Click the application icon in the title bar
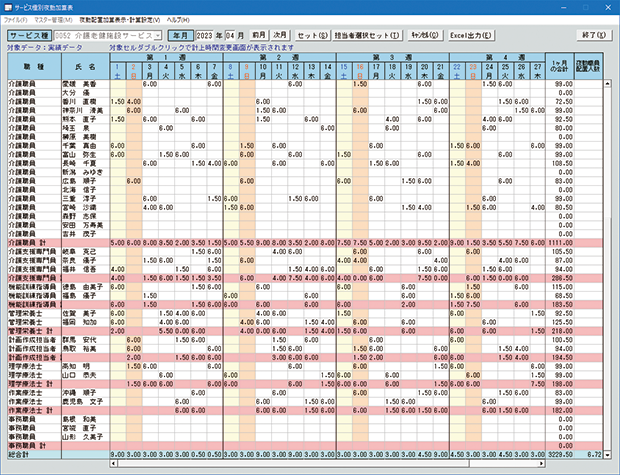This screenshot has width=620, height=476. (x=8, y=7)
